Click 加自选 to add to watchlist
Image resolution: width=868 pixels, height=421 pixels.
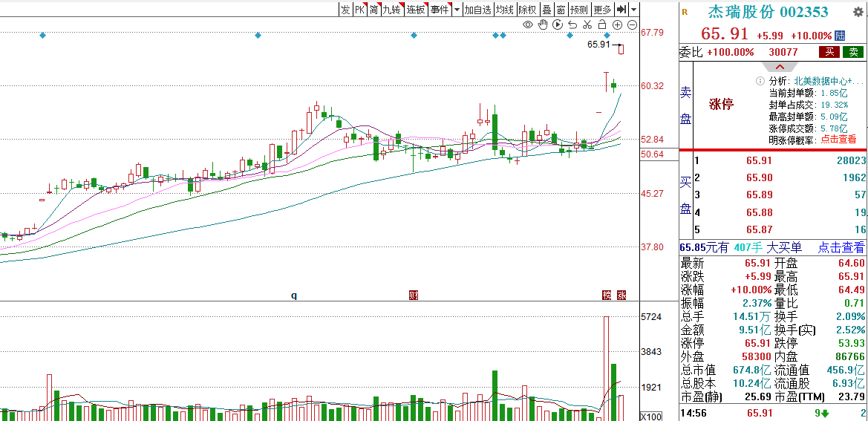pyautogui.click(x=477, y=10)
